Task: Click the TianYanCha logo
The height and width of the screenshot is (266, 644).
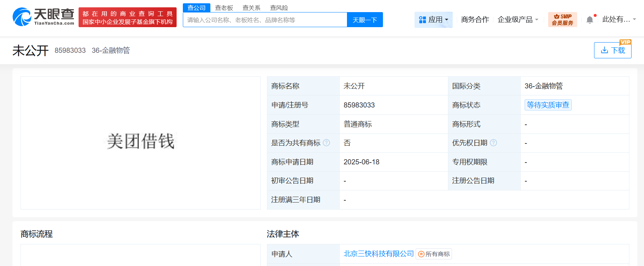Action: (43, 17)
